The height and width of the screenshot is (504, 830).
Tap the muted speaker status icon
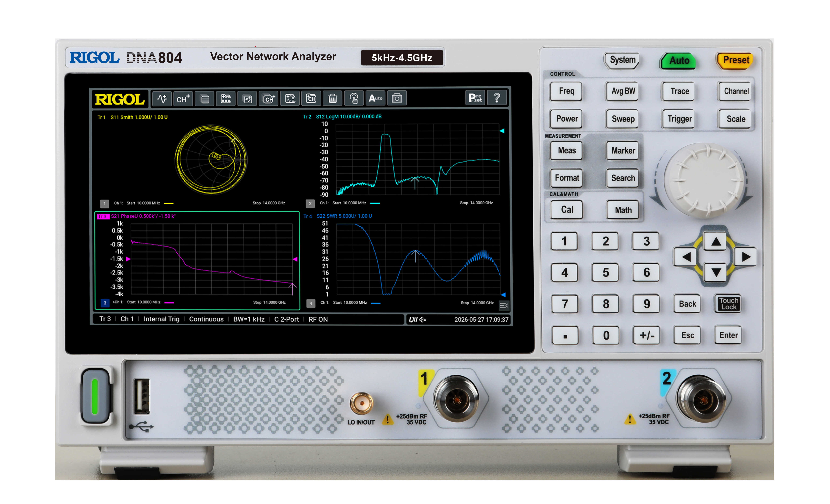pos(423,319)
